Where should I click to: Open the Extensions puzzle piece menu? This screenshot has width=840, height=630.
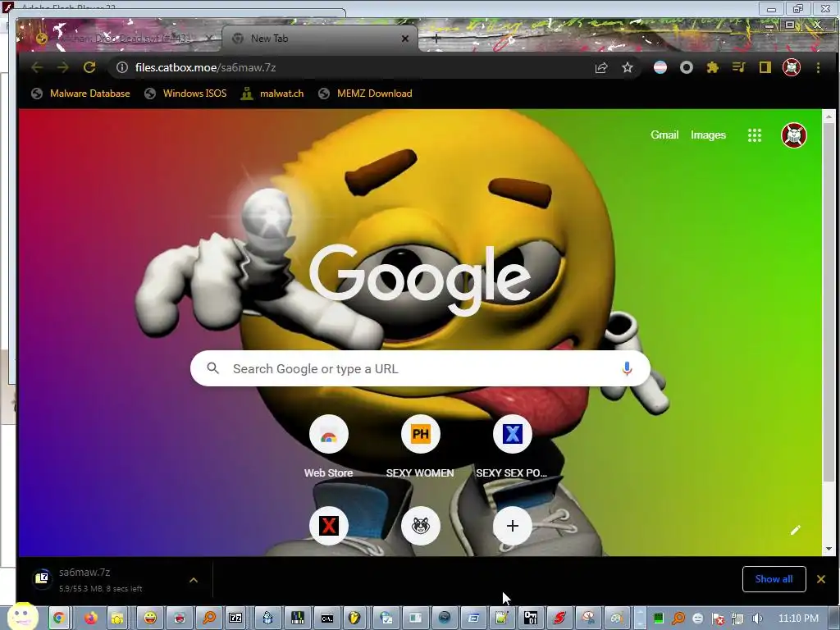(x=713, y=67)
